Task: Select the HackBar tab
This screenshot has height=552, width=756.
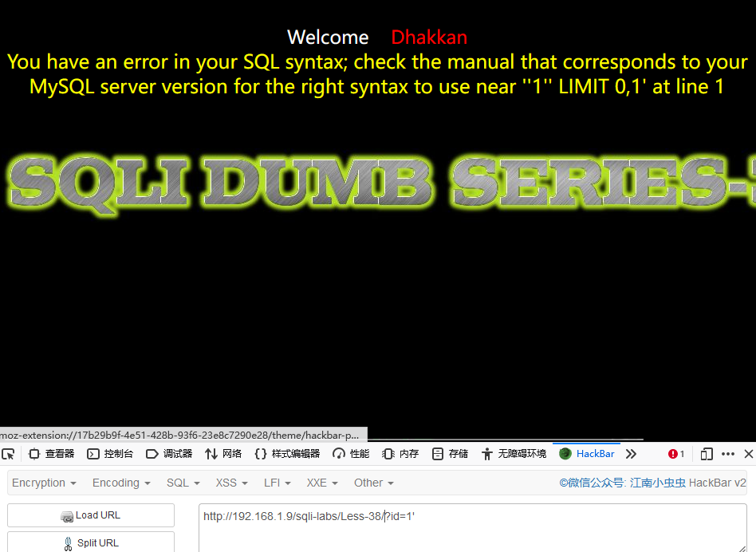Action: (x=587, y=454)
